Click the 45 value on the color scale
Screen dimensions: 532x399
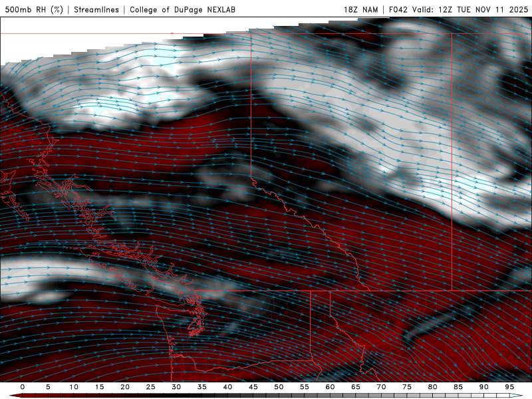(253, 387)
